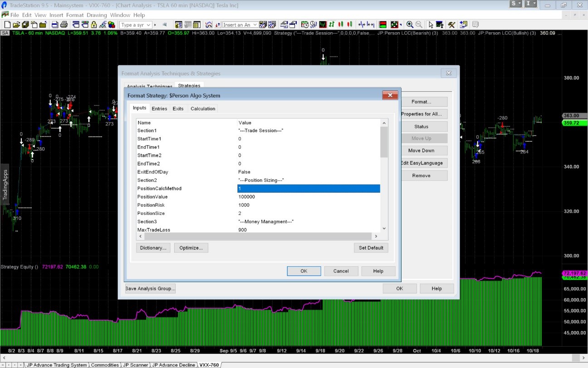Switch to the Calculation tab
The image size is (588, 368).
203,109
